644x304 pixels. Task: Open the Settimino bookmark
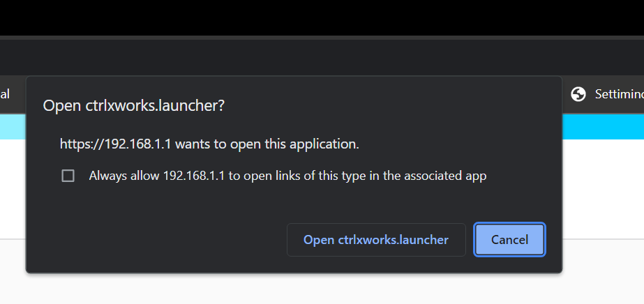pyautogui.click(x=607, y=94)
